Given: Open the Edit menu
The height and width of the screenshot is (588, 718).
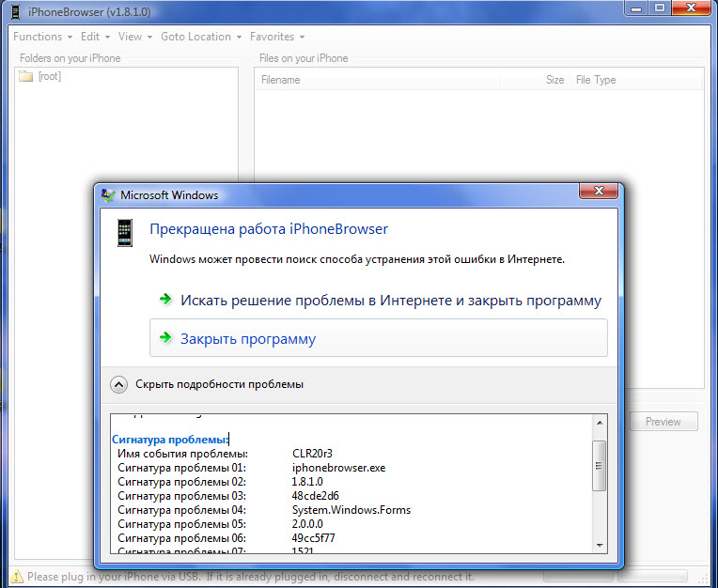Looking at the screenshot, I should 95,37.
